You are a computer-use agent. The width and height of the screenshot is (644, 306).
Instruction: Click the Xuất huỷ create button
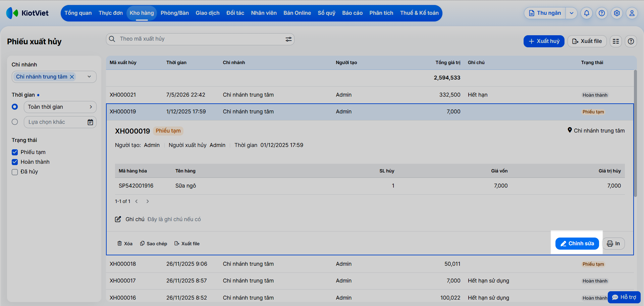(544, 41)
